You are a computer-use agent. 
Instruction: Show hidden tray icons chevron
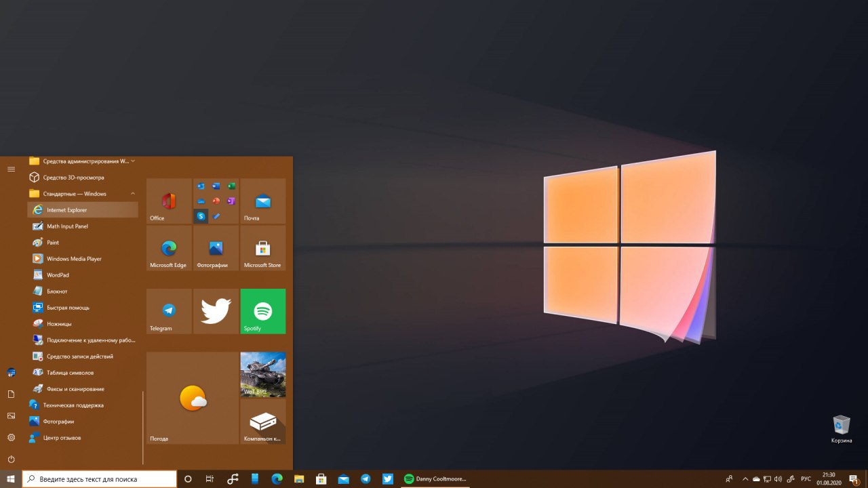pos(745,479)
